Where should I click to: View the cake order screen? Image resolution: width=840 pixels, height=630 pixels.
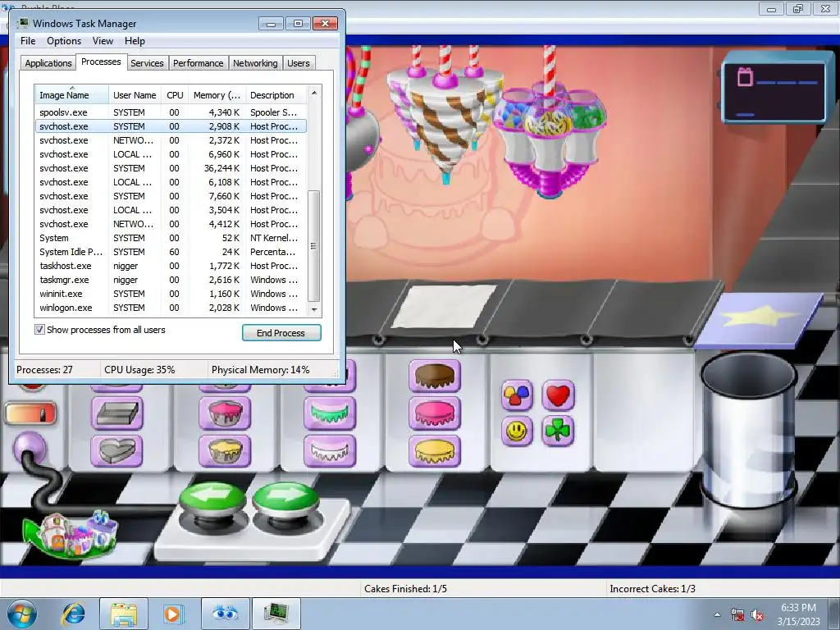774,90
